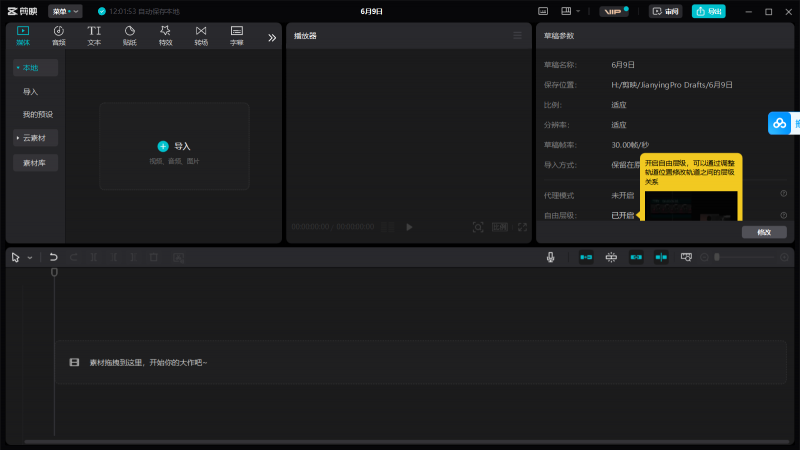Open the 音频 (Audio) tab
This screenshot has width=800, height=450.
[59, 35]
